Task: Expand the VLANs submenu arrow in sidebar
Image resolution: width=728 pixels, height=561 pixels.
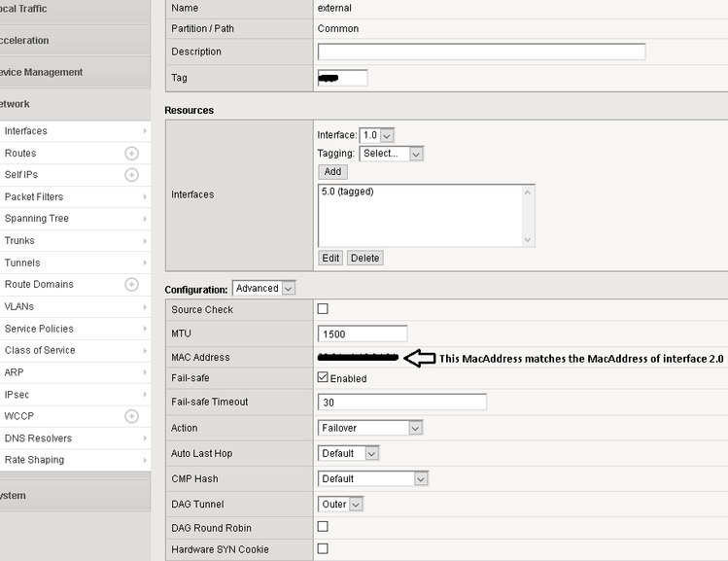Action: pos(145,306)
